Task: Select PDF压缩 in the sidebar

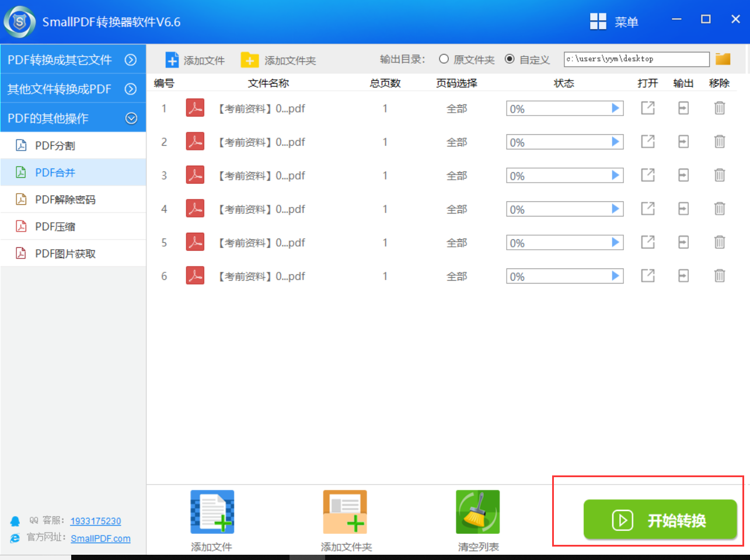Action: pos(55,226)
